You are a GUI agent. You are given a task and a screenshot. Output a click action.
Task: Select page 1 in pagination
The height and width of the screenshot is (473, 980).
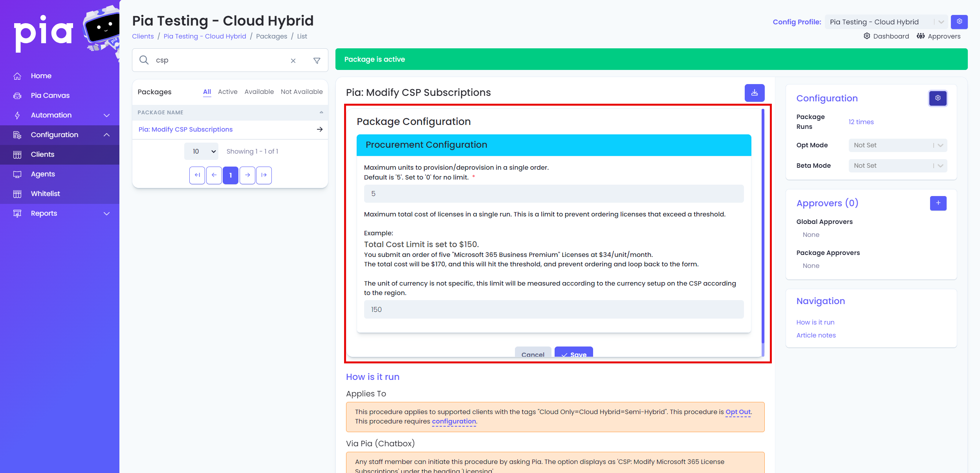click(x=231, y=175)
